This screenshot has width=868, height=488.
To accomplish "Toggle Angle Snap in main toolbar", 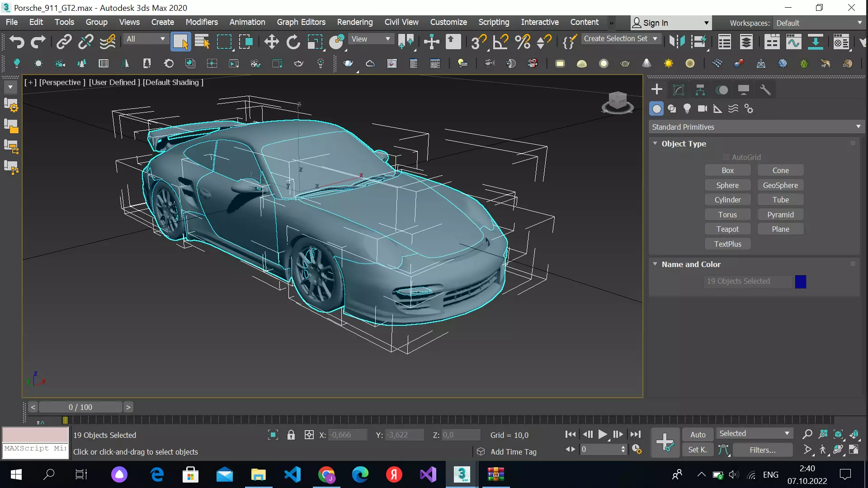I will pos(500,42).
